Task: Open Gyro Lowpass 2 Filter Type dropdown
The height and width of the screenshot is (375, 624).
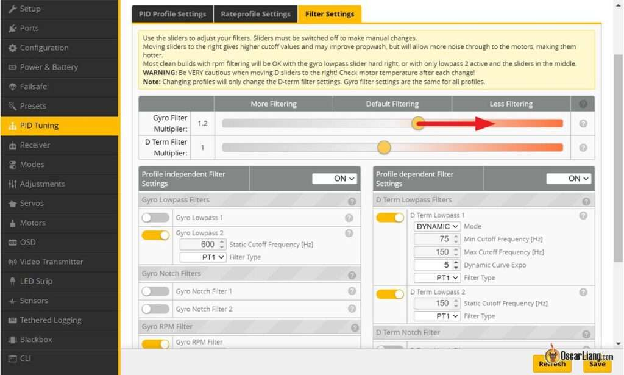Action: click(203, 257)
